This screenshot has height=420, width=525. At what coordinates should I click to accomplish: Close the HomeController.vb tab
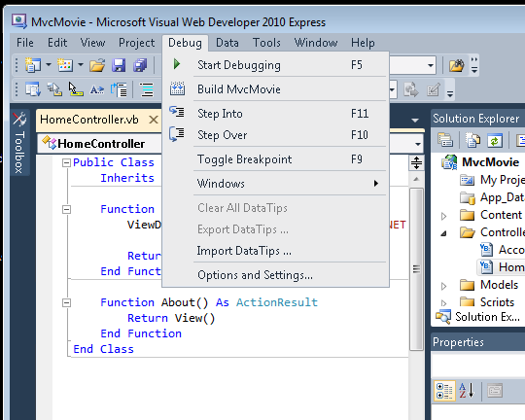pyautogui.click(x=154, y=120)
